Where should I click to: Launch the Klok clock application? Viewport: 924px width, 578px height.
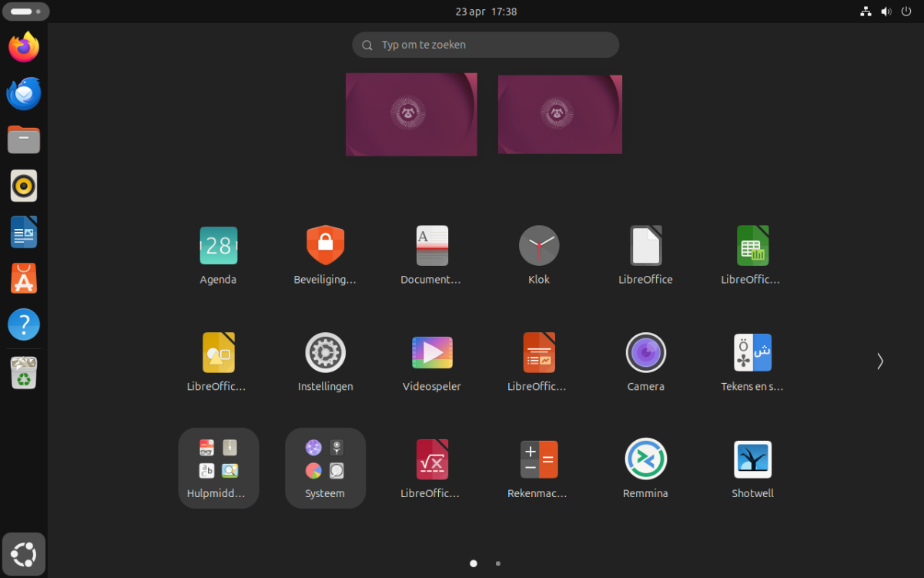539,247
